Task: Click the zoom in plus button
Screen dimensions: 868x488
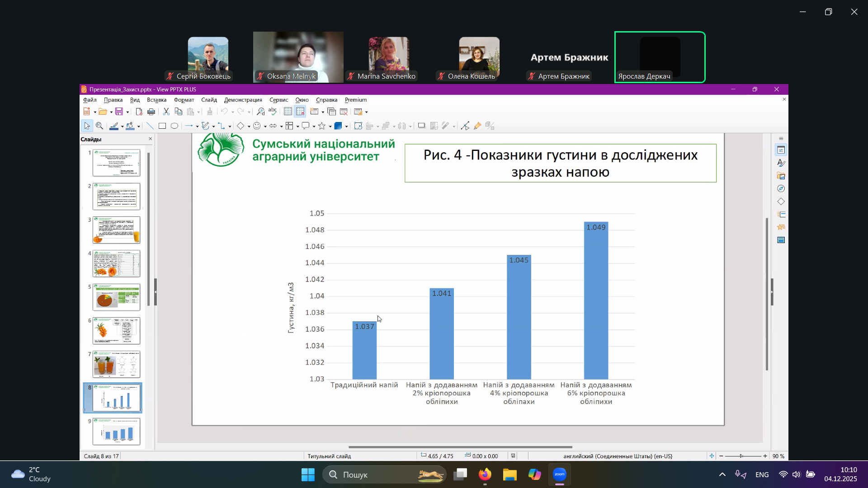Action: (x=765, y=456)
